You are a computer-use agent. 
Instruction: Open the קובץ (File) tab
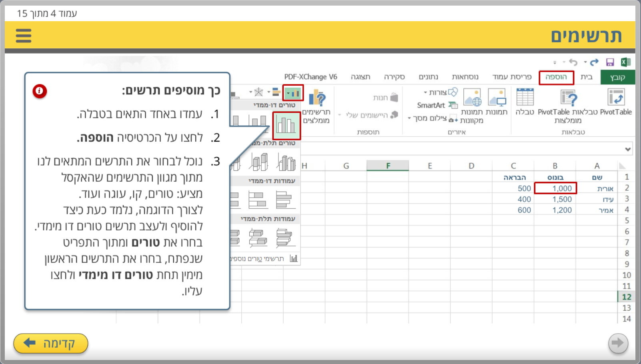[617, 77]
